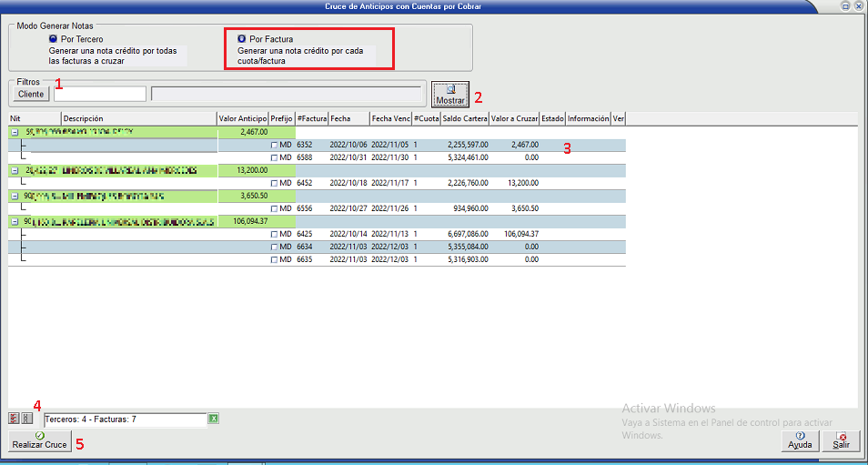
Task: Open help via the Ayuda icon
Action: click(x=800, y=436)
